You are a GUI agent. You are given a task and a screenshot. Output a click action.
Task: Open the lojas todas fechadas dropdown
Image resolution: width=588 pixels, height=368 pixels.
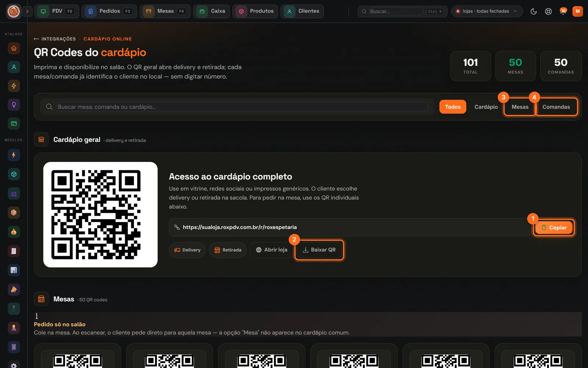click(x=487, y=11)
